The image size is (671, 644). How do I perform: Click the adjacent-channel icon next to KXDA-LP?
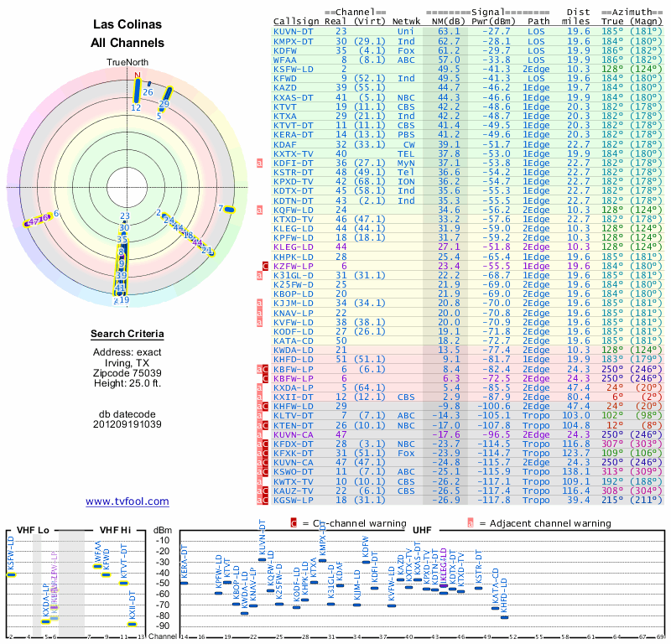[x=260, y=388]
